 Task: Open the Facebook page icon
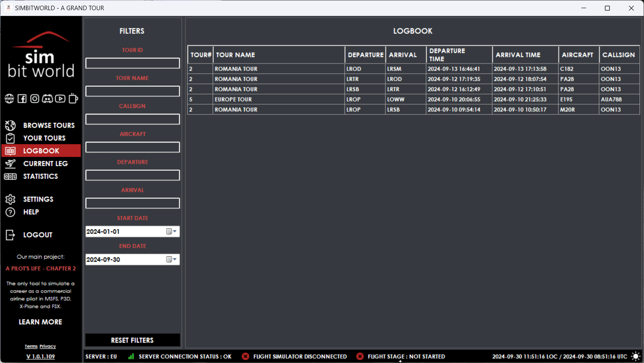(x=22, y=99)
